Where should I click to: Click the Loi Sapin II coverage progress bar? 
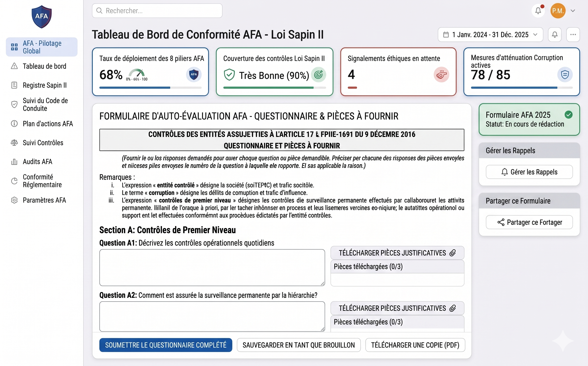click(x=275, y=88)
